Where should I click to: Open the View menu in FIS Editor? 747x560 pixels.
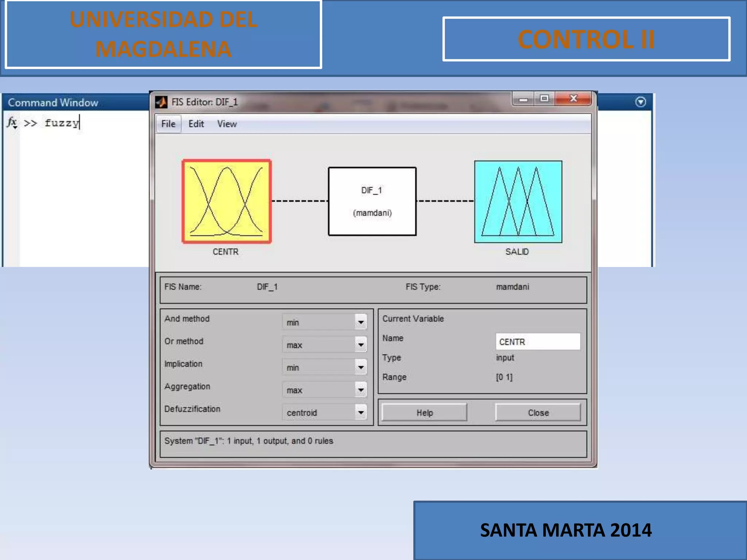[x=227, y=124]
